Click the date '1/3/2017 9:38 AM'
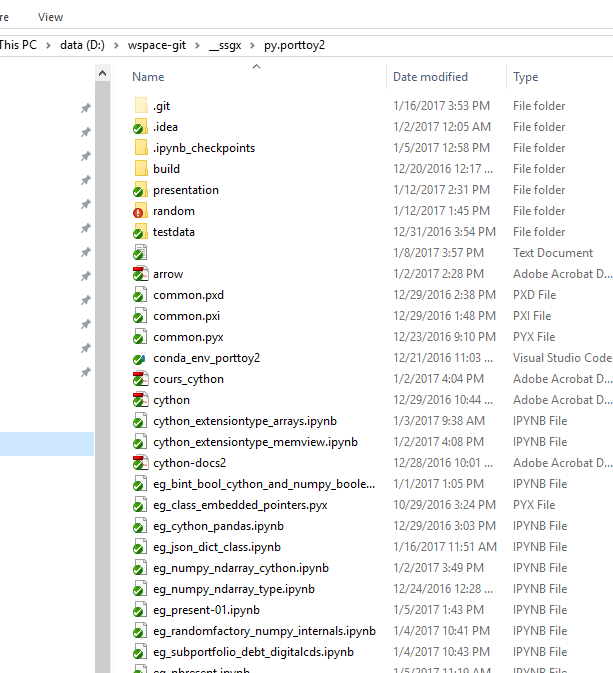The width and height of the screenshot is (613, 673). point(439,421)
